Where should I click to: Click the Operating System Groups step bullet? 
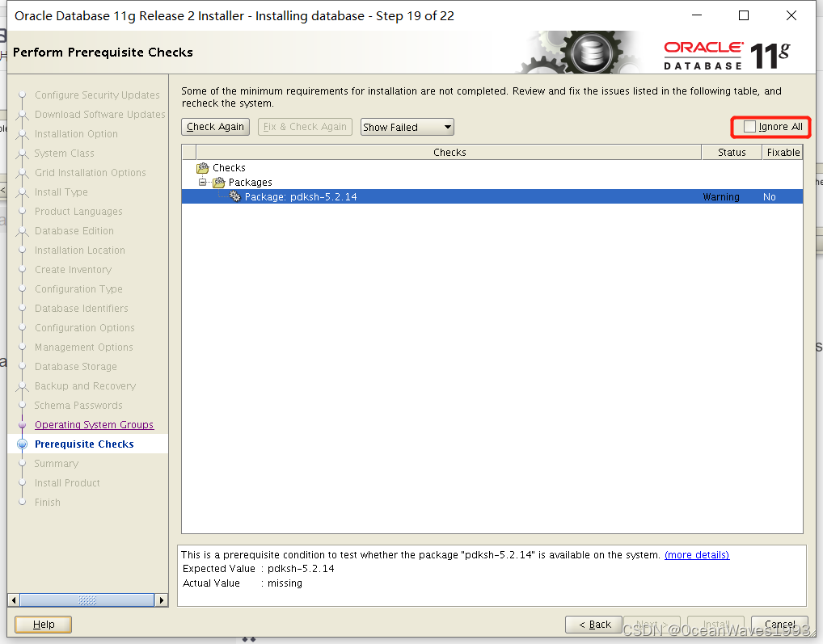22,425
